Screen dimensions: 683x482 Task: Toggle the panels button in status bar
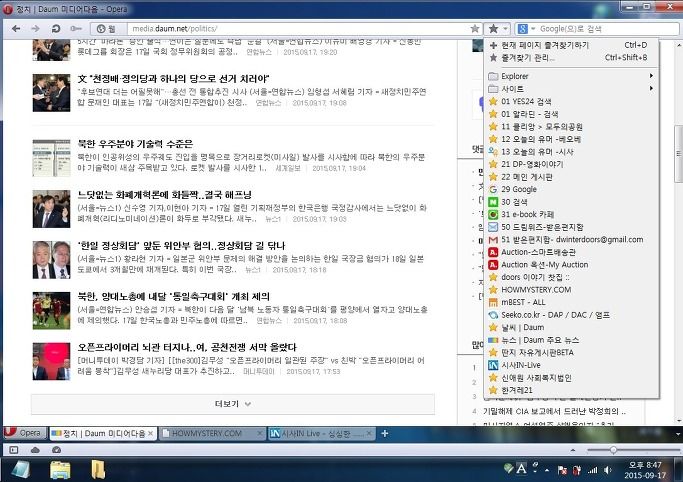pos(14,450)
